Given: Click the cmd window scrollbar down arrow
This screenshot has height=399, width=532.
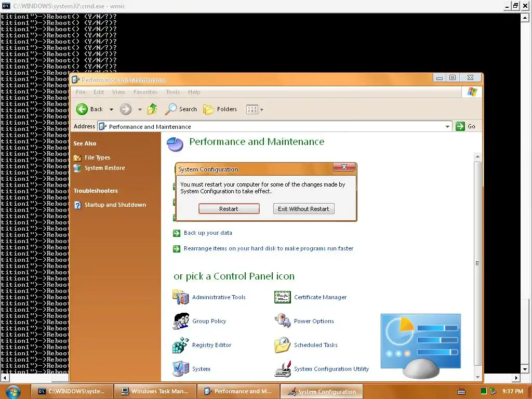Looking at the screenshot, I should click(525, 369).
